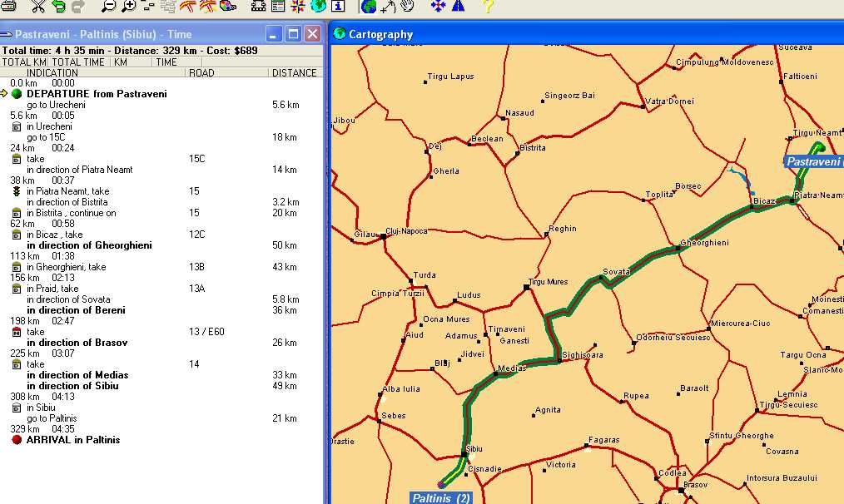Click the road number '13 / E60'
The width and height of the screenshot is (844, 504).
[x=206, y=332]
